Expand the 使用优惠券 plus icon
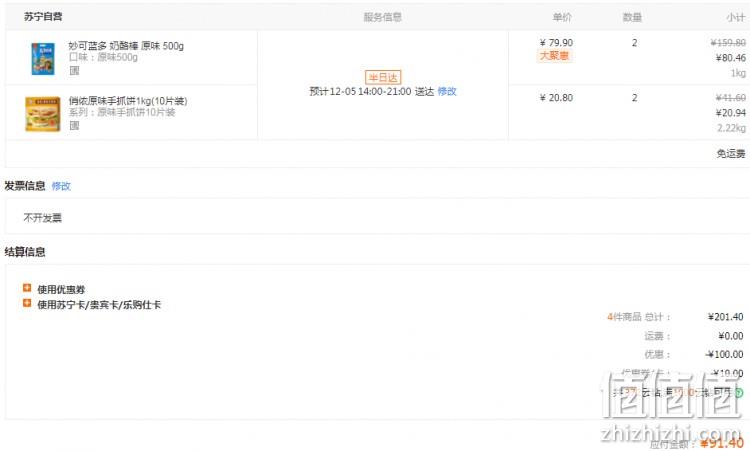 coord(27,288)
